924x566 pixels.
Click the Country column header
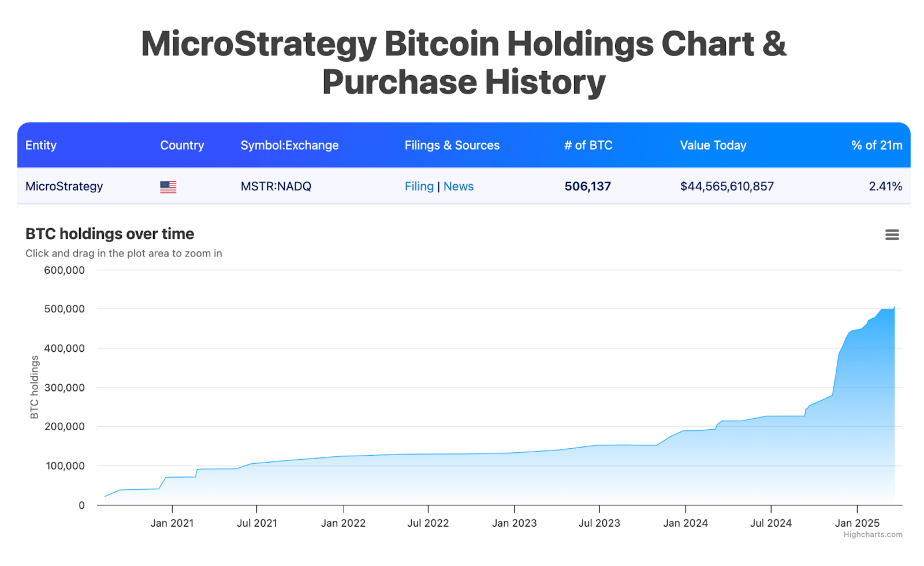[182, 146]
